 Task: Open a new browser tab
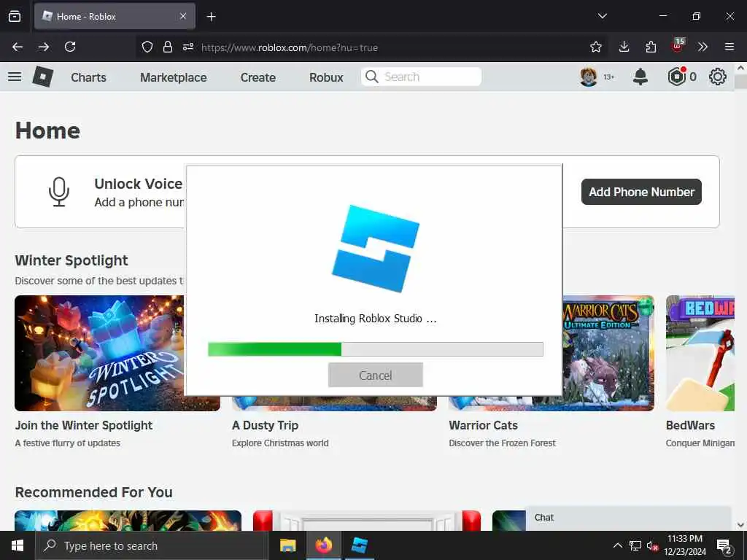pos(211,17)
